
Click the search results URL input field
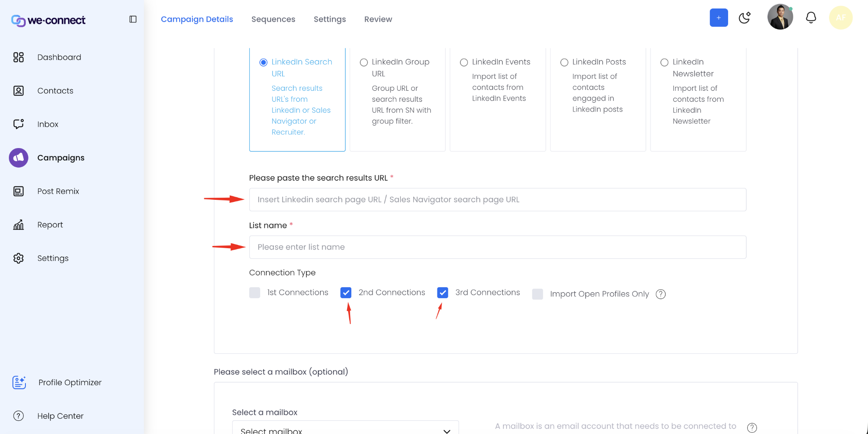(498, 200)
